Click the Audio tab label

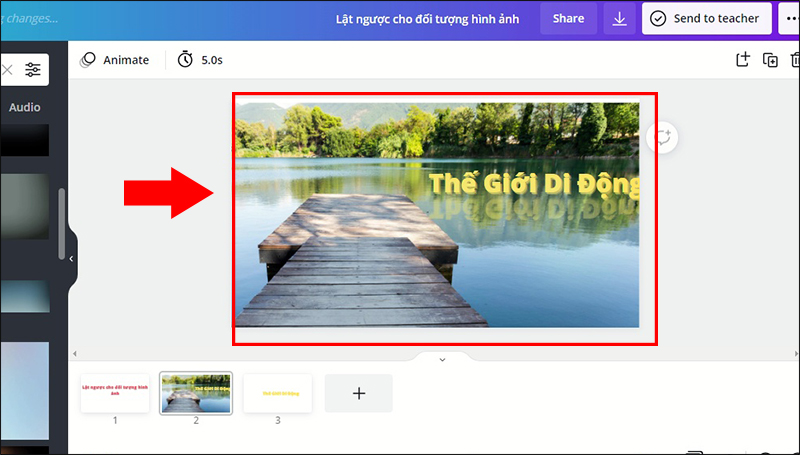[x=24, y=107]
